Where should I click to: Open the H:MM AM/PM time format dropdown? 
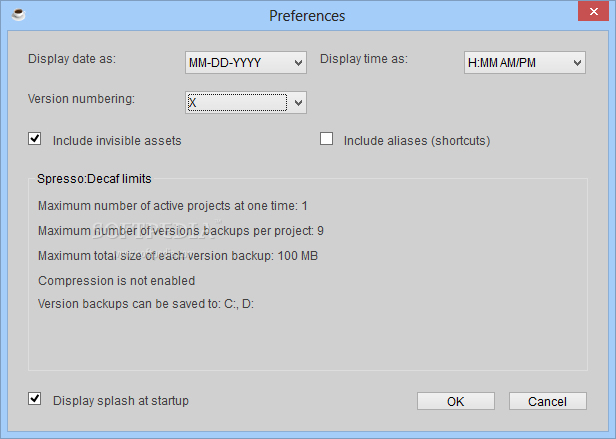[524, 63]
